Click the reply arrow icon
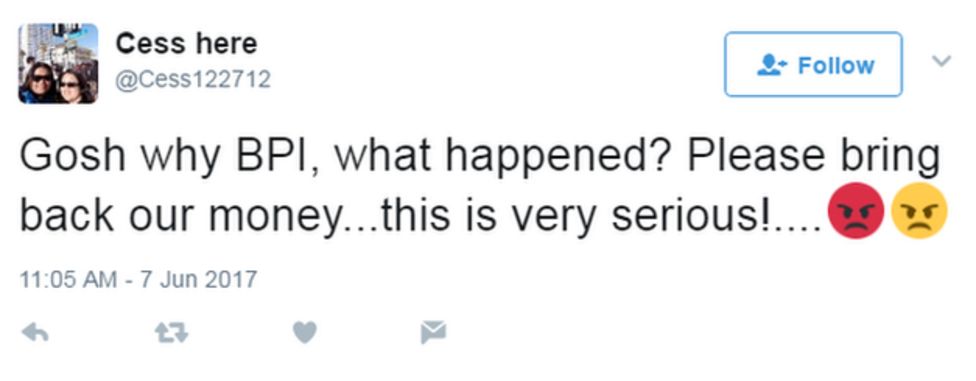Image resolution: width=976 pixels, height=381 pixels. tap(35, 333)
